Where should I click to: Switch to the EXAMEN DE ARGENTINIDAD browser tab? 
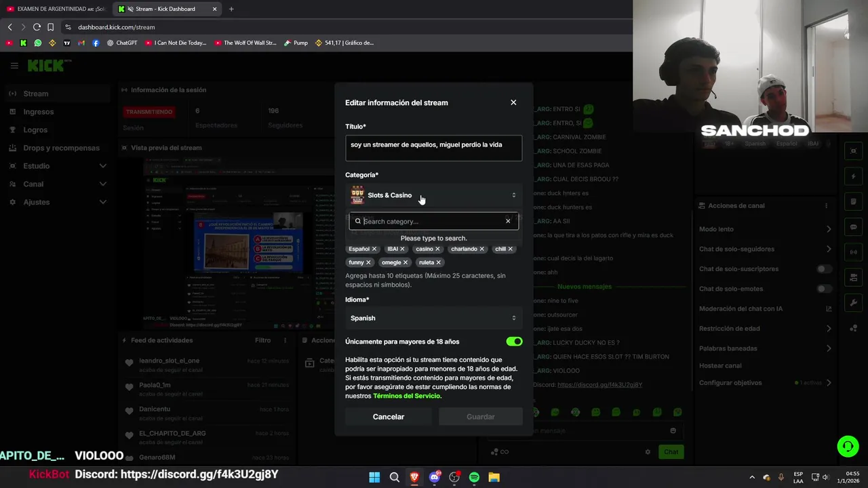[x=57, y=9]
